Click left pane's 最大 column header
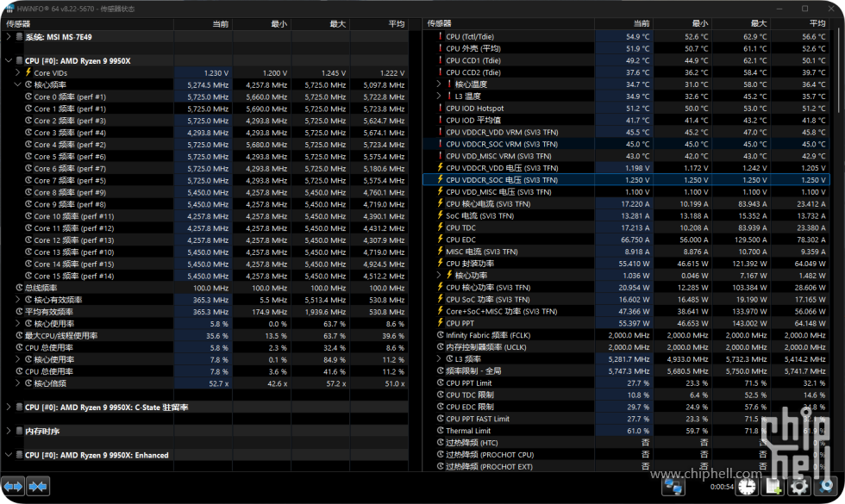Image resolution: width=845 pixels, height=504 pixels. click(321, 24)
